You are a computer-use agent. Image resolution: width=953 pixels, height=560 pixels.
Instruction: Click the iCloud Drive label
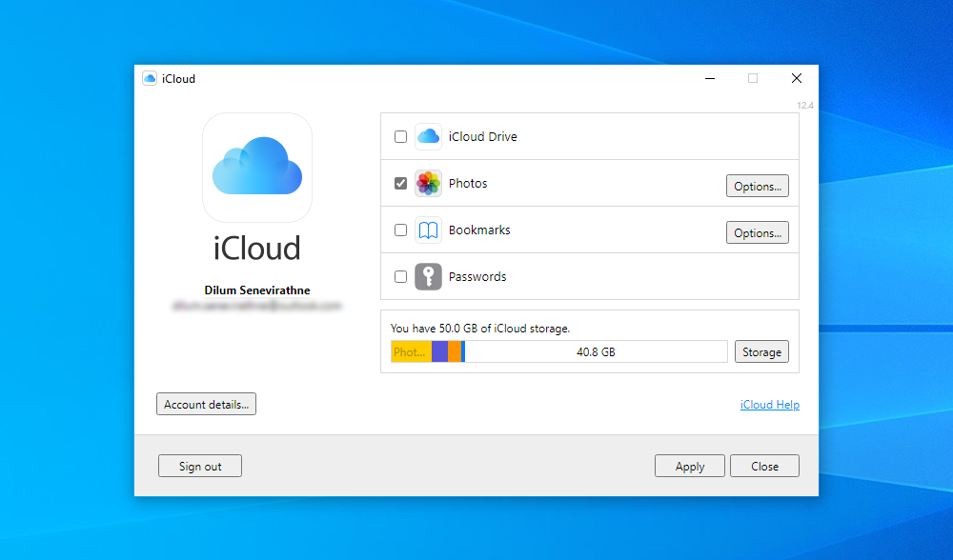[x=482, y=136]
